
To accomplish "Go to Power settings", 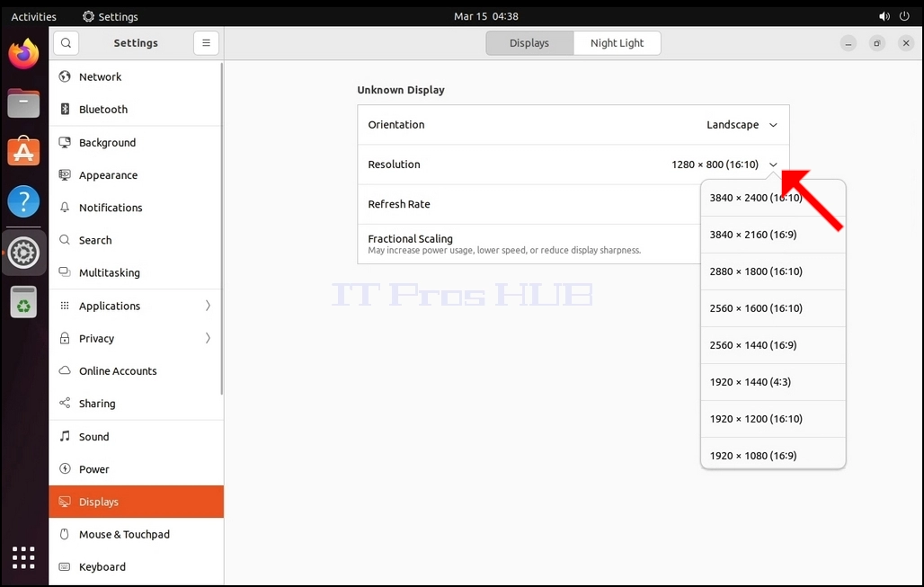I will tap(136, 469).
